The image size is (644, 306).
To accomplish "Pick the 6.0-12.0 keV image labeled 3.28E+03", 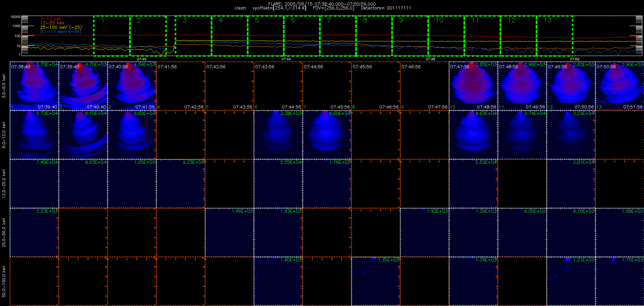I will click(x=278, y=135).
